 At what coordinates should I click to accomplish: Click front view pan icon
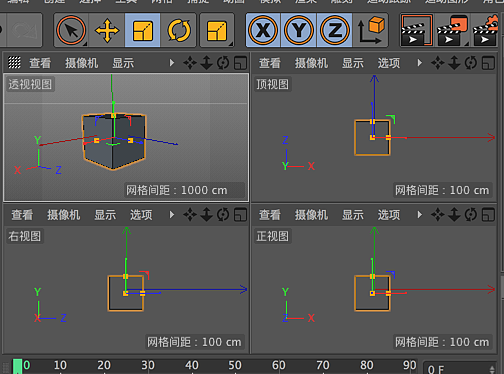click(438, 215)
